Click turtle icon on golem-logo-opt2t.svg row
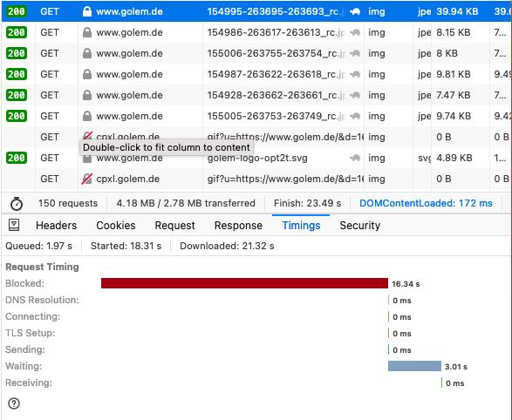This screenshot has width=512, height=420. tap(355, 158)
